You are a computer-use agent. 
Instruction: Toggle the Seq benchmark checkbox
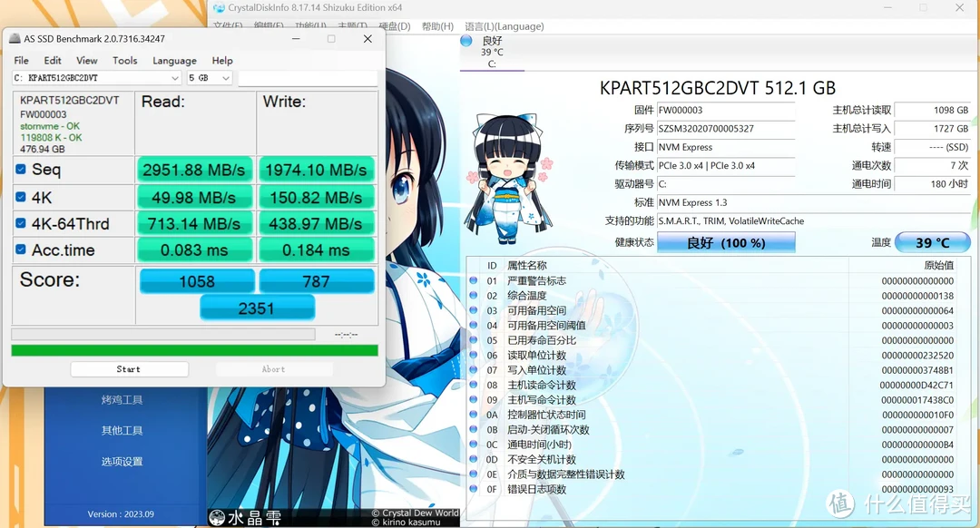[x=21, y=170]
